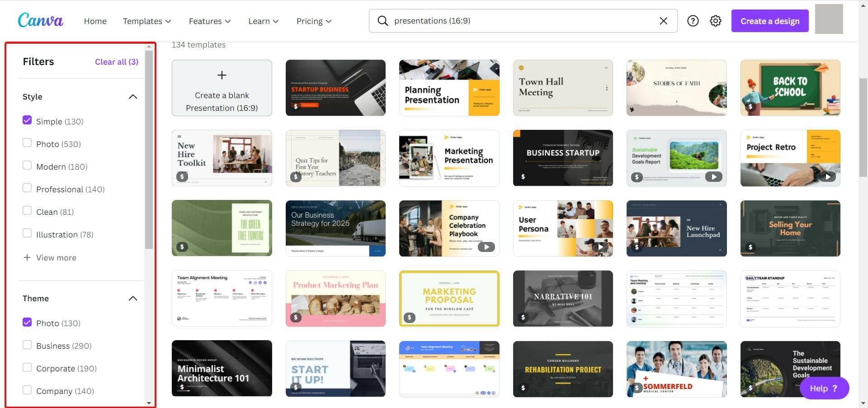Click the dollar badge on New Hire Launchpad
868x408 pixels.
point(637,247)
